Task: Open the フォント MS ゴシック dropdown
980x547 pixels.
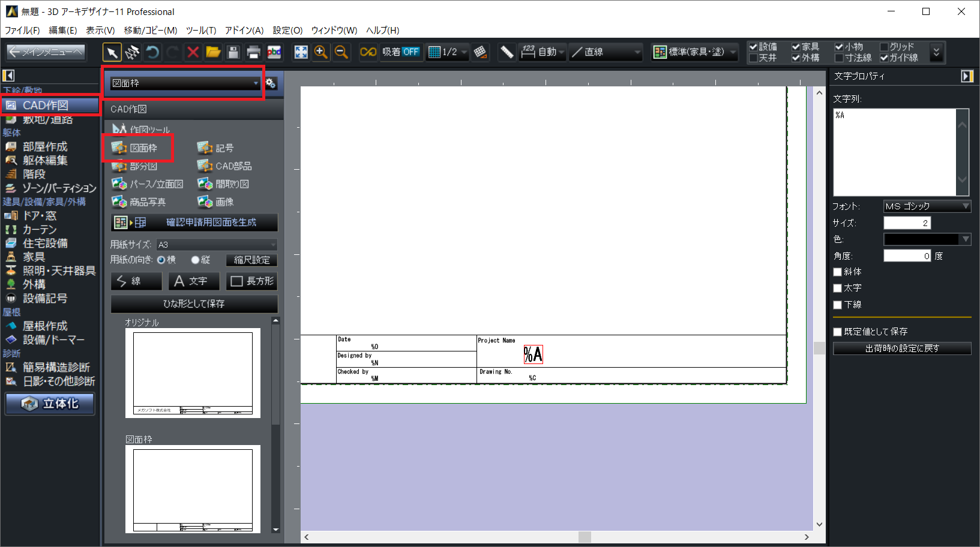Action: (x=927, y=206)
